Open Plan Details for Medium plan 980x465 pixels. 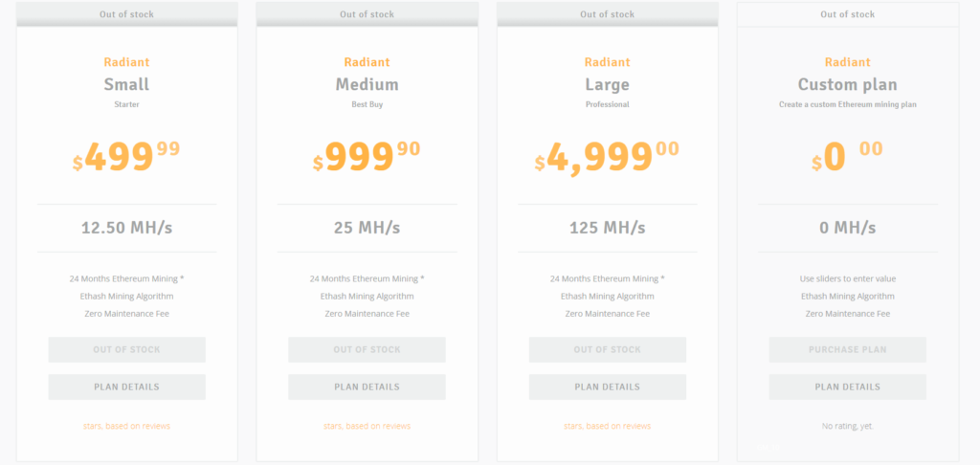[367, 387]
